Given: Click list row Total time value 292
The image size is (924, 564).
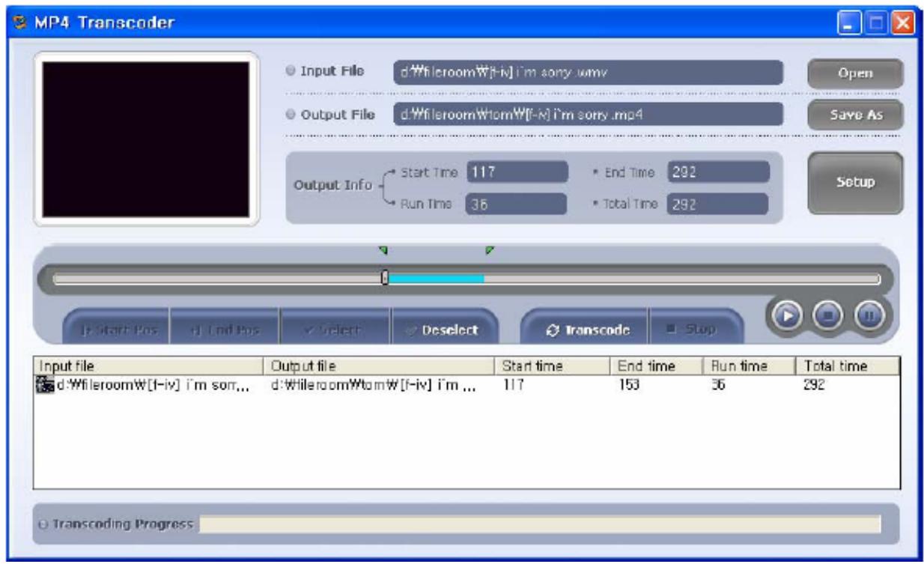Looking at the screenshot, I should [x=812, y=386].
